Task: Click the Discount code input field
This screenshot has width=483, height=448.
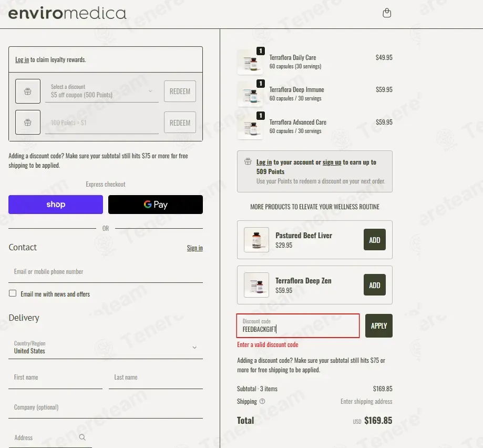Action: [298, 325]
